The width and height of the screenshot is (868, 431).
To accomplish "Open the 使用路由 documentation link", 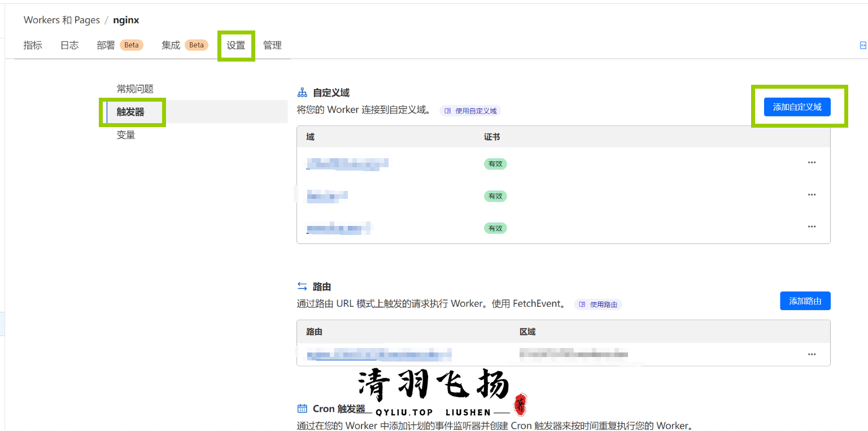I will coord(598,304).
